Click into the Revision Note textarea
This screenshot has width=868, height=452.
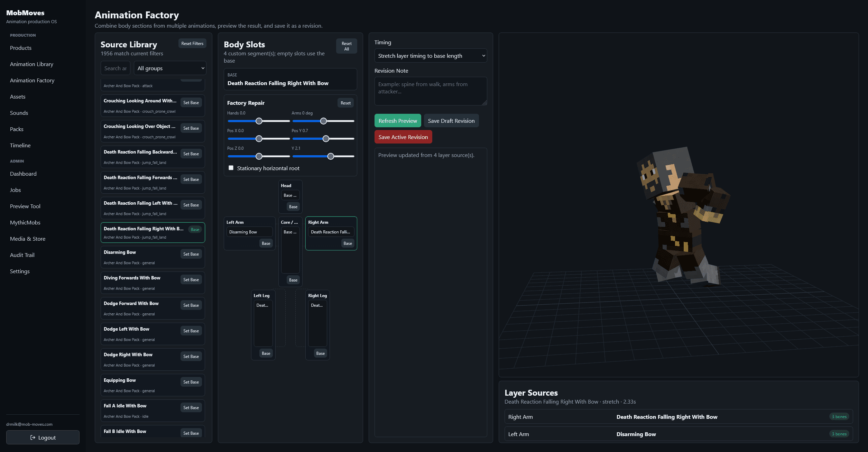click(x=431, y=91)
